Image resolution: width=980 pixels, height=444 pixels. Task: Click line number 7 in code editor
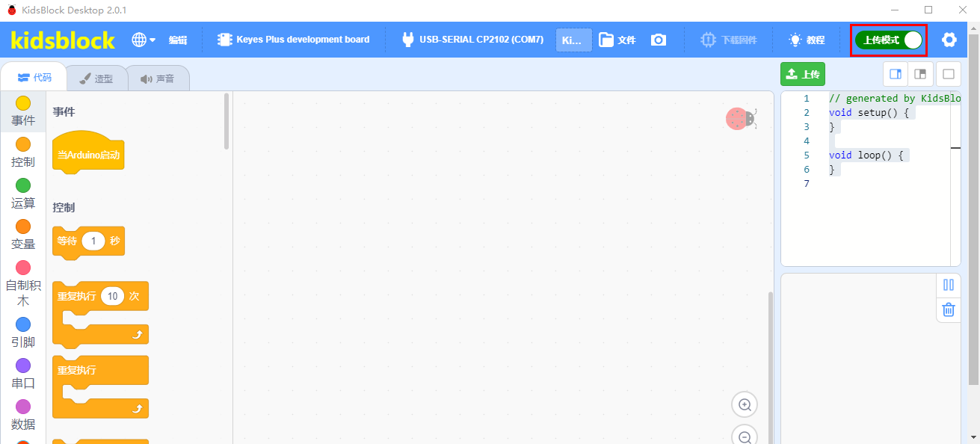point(807,184)
